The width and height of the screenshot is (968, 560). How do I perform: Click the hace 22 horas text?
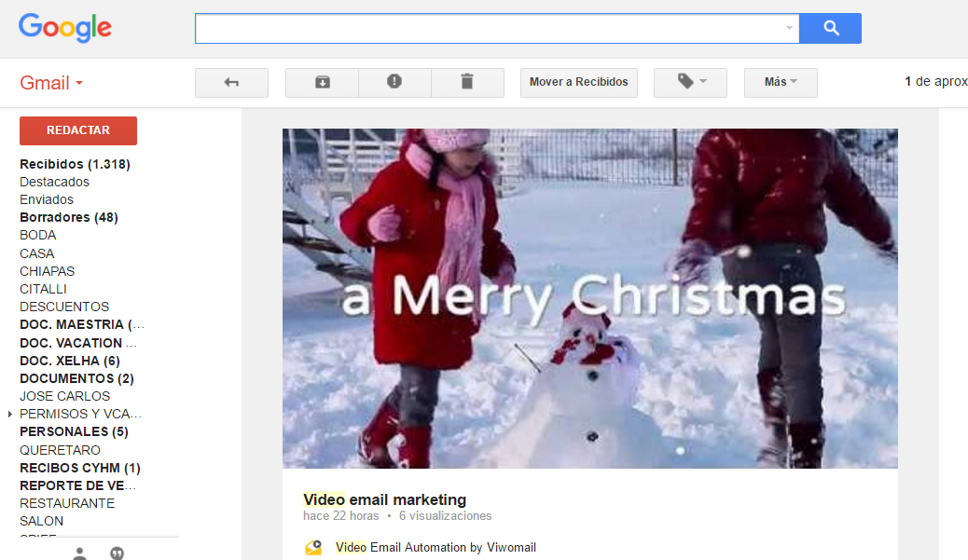(340, 516)
